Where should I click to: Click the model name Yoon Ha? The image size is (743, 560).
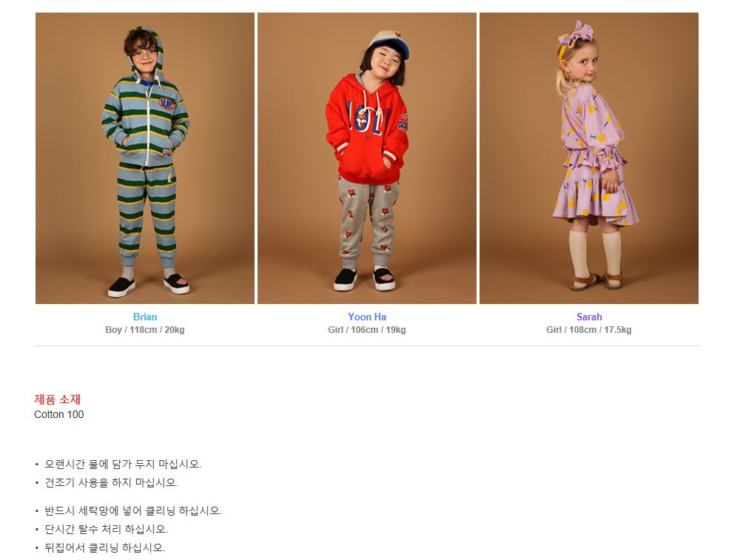tap(367, 317)
